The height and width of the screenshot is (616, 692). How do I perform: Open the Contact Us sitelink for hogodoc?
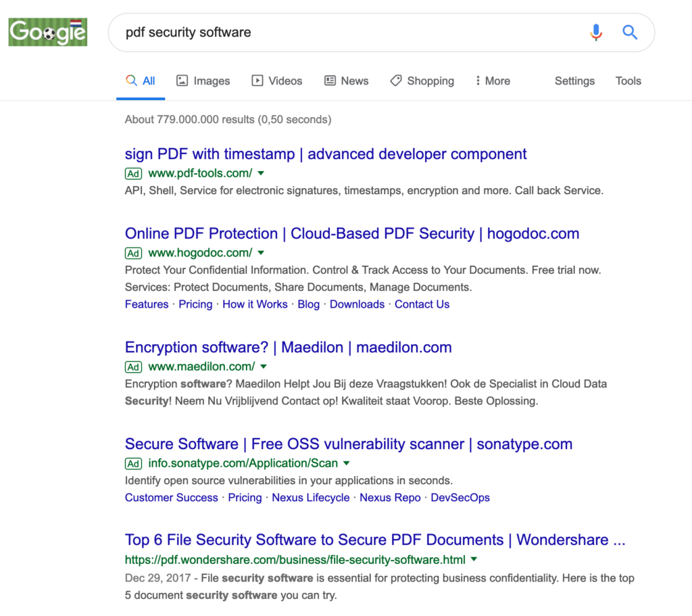[x=422, y=304]
